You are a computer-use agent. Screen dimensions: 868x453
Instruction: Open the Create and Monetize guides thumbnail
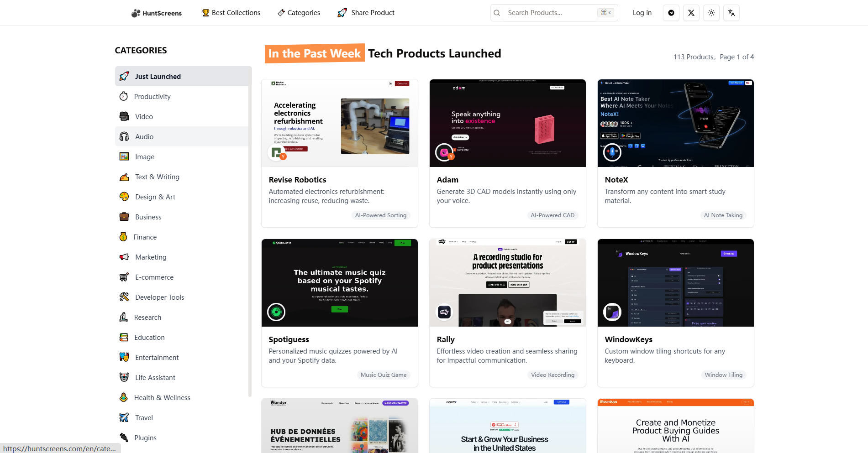(x=676, y=426)
